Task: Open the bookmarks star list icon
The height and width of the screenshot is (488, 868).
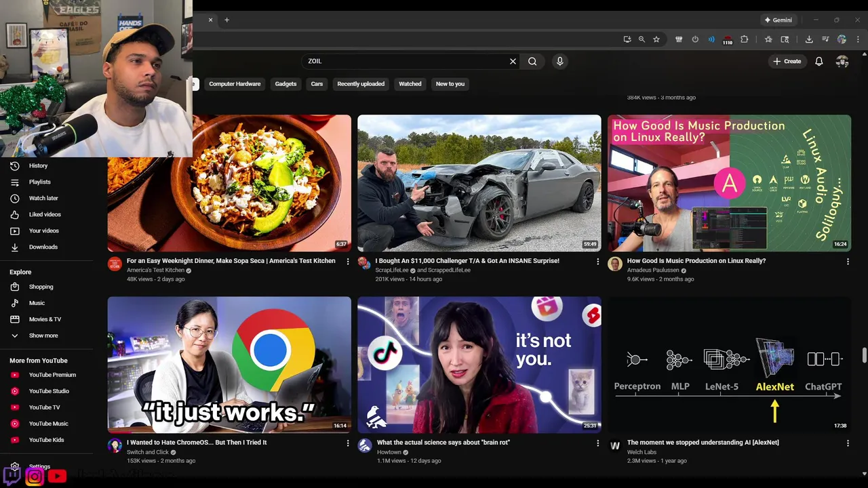Action: coord(768,39)
